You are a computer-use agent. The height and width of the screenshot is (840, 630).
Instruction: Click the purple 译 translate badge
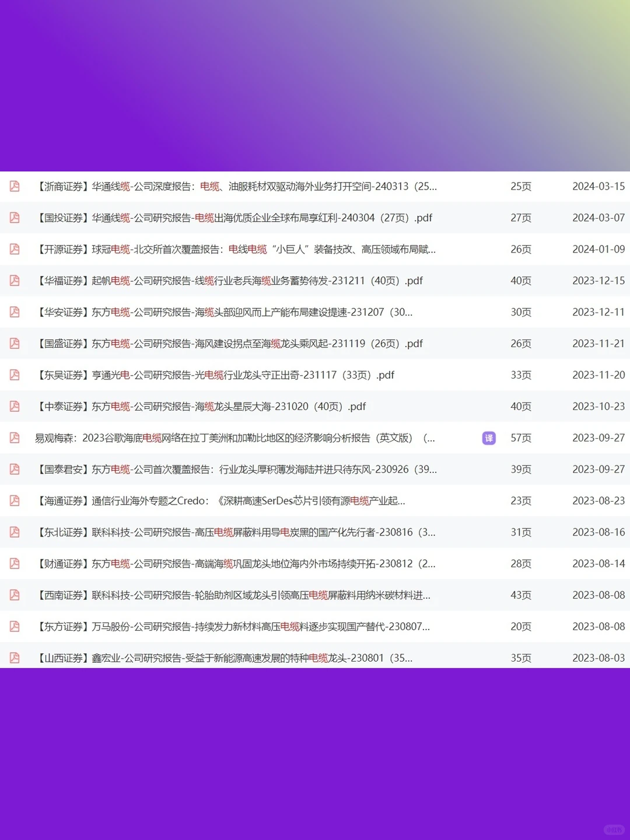coord(489,438)
